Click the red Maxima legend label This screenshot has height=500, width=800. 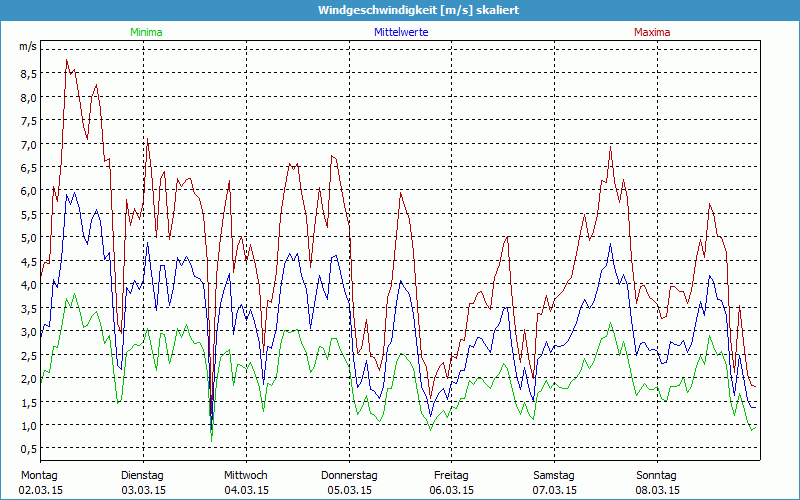(x=652, y=32)
